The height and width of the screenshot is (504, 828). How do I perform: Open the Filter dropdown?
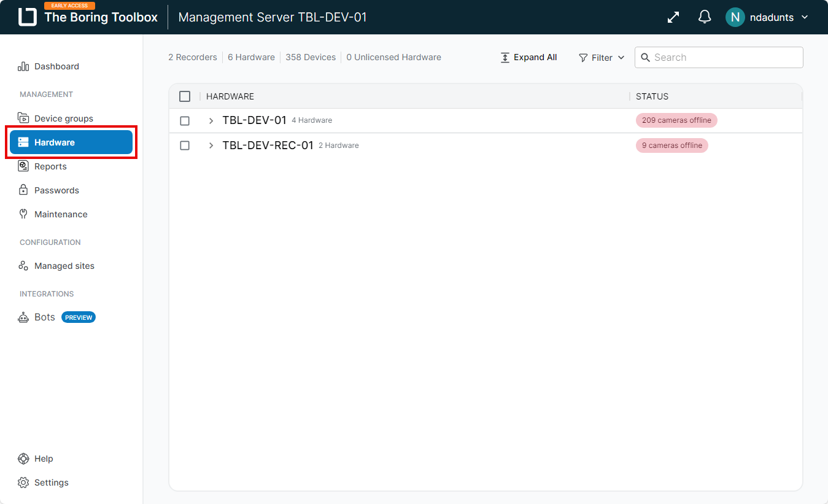602,58
